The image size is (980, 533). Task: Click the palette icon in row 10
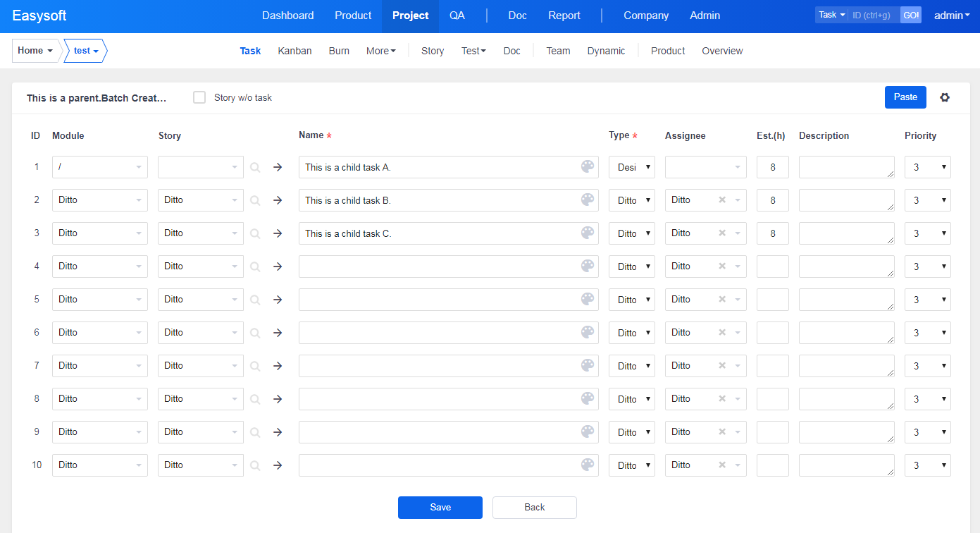[588, 465]
